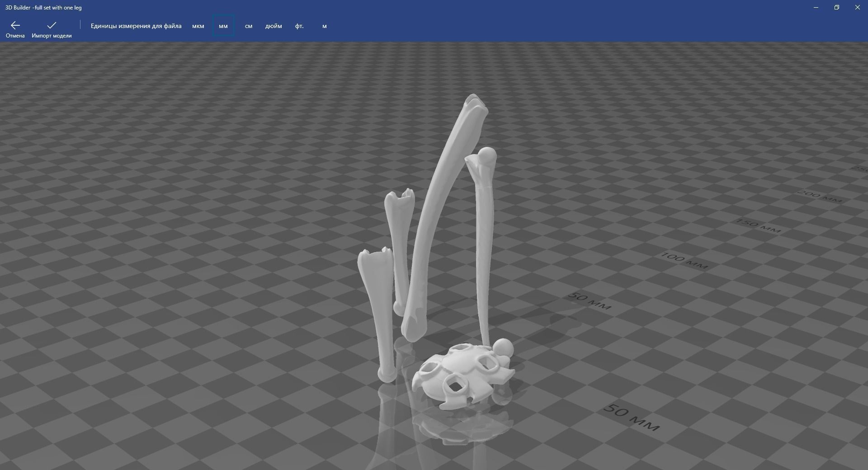868x470 pixels.
Task: Select м as file unit
Action: coord(325,26)
